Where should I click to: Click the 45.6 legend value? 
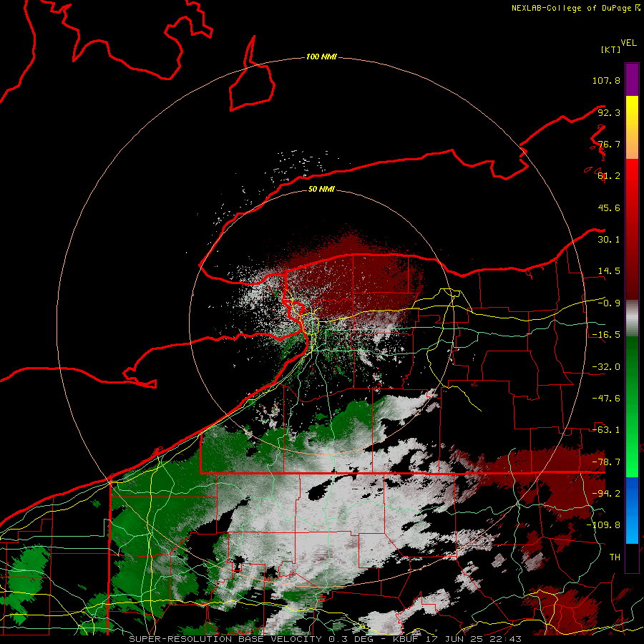coord(609,208)
